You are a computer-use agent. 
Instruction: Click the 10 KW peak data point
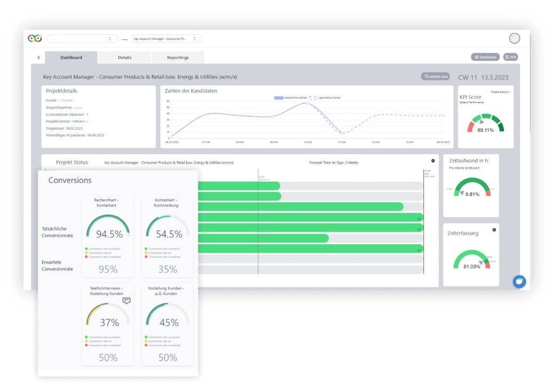[x=307, y=103]
